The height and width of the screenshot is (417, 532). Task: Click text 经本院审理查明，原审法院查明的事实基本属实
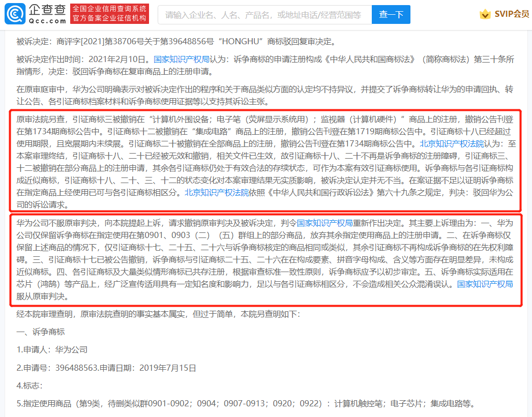point(100,314)
